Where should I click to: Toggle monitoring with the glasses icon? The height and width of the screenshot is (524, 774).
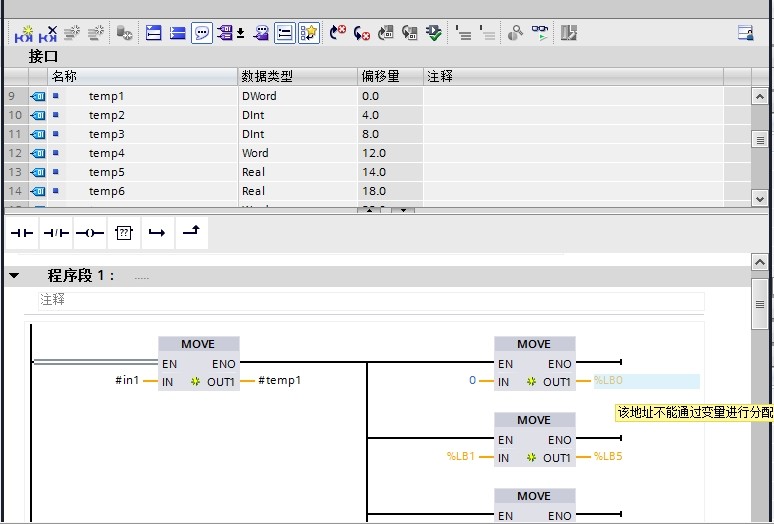[x=540, y=33]
